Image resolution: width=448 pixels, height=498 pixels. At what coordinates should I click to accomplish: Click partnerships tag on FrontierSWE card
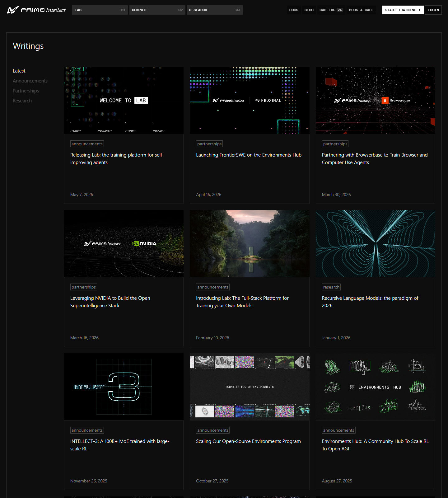pyautogui.click(x=209, y=144)
